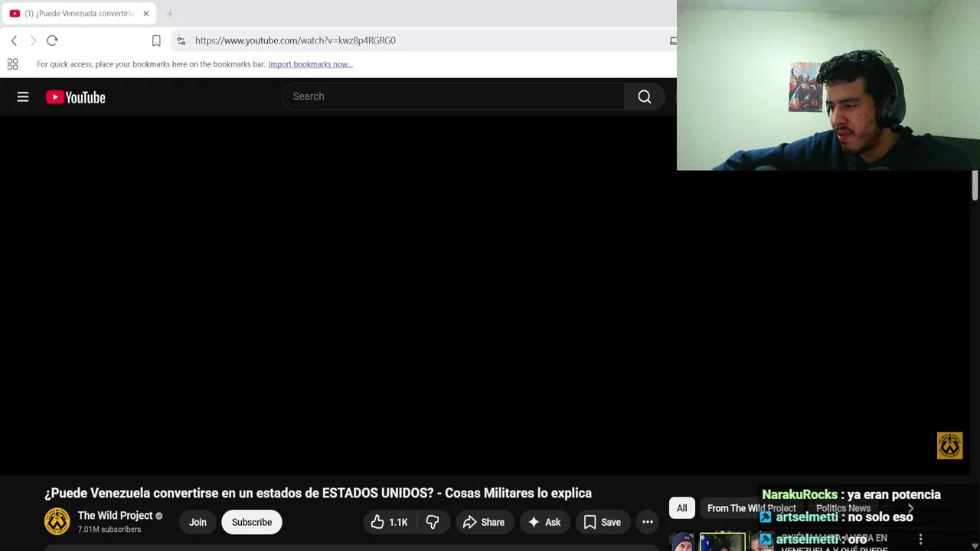Click the YouTube search field
The width and height of the screenshot is (980, 551).
coord(453,96)
